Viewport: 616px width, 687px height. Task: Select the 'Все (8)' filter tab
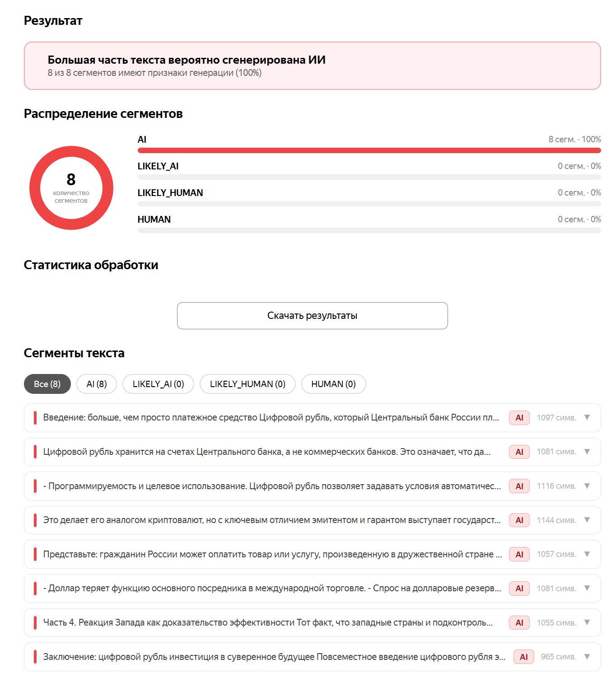pos(47,384)
